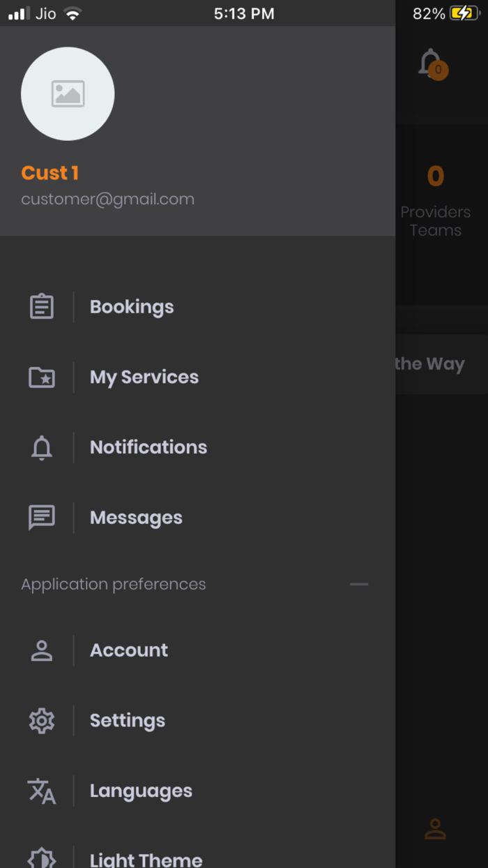Screen dimensions: 488x868
Task: Tap the profile picture placeholder avatar
Action: (68, 94)
